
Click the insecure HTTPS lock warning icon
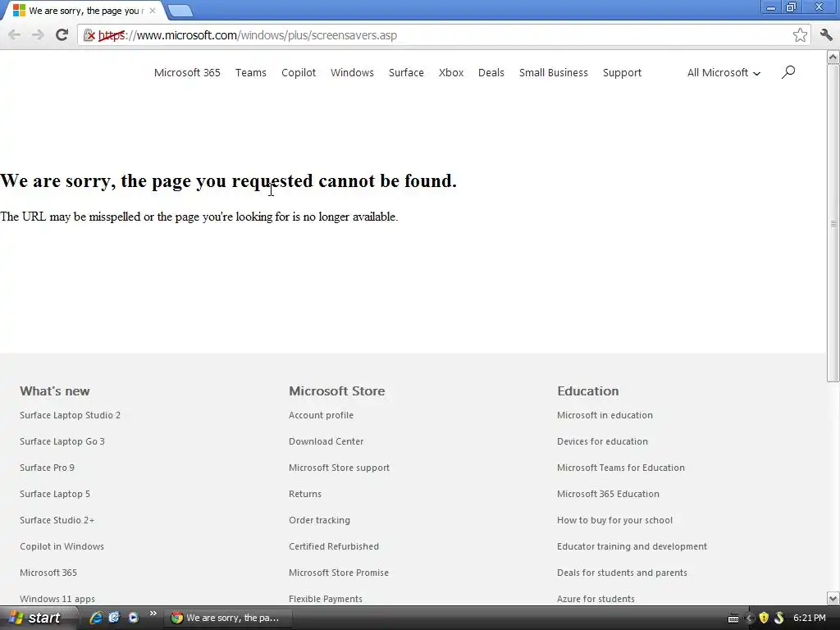pos(89,35)
